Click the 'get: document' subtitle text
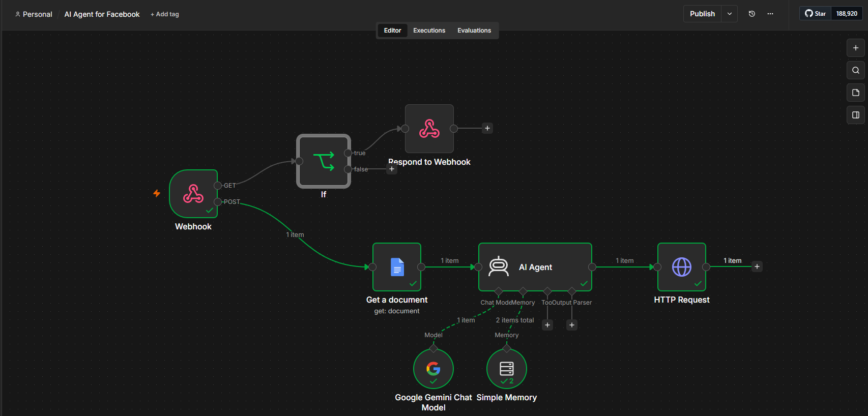Screen dimensions: 868x416 coord(397,311)
